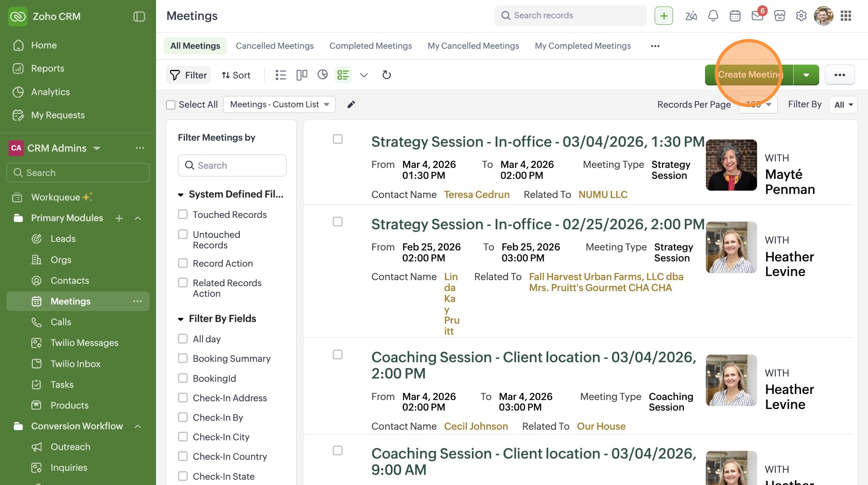Check the Select All checkbox

coord(171,105)
